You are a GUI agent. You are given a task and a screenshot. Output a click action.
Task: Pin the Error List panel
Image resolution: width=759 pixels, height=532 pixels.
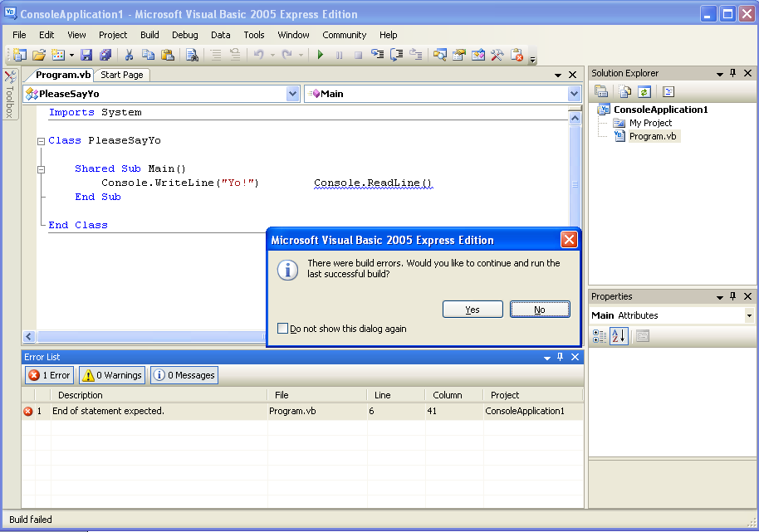coord(560,357)
